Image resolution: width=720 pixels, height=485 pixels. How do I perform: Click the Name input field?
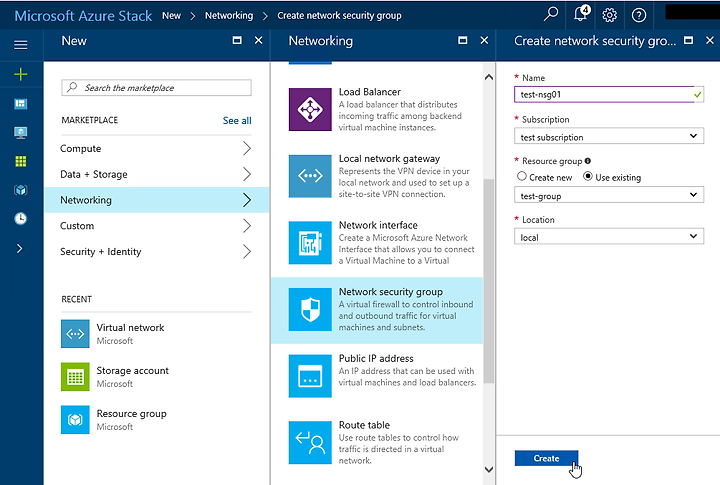click(609, 95)
